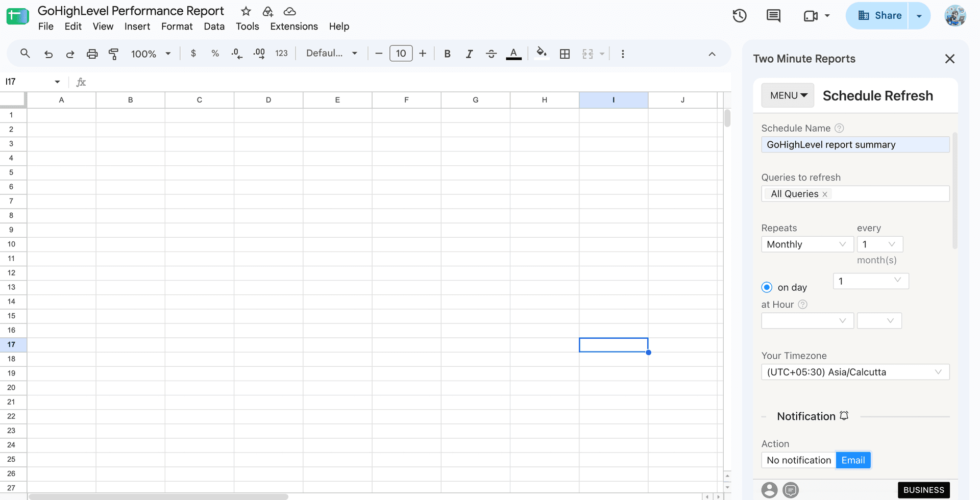Print the spreadsheet
Image resolution: width=980 pixels, height=500 pixels.
[92, 54]
